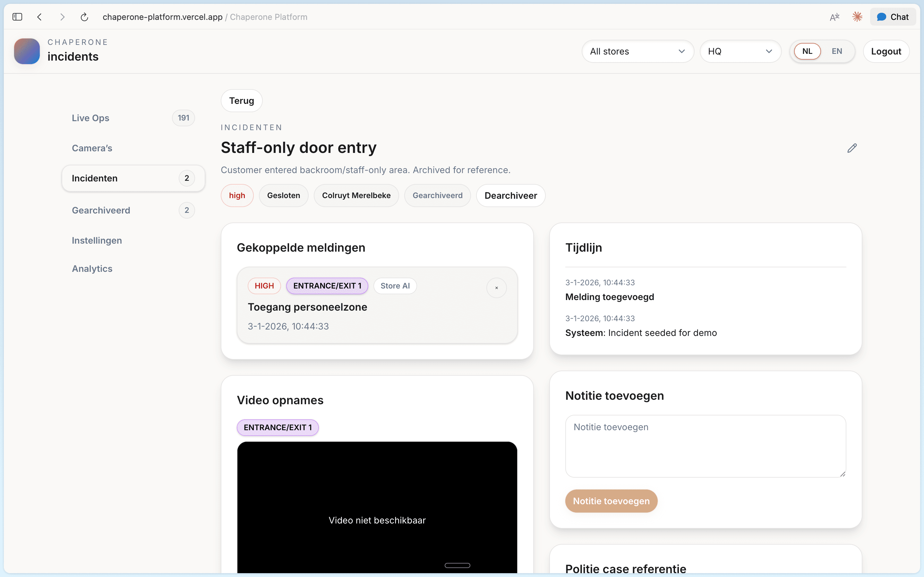Click the forward navigation arrow
Viewport: 924px width, 577px height.
pos(62,17)
